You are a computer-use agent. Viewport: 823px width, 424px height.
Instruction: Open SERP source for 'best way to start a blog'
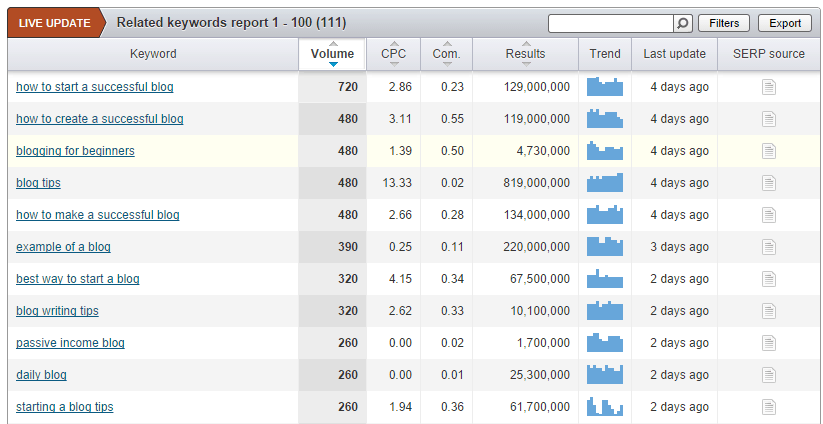pyautogui.click(x=768, y=279)
